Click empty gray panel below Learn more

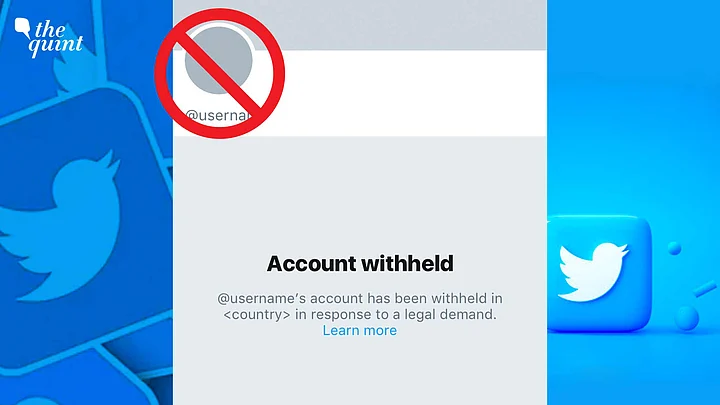coord(360,372)
